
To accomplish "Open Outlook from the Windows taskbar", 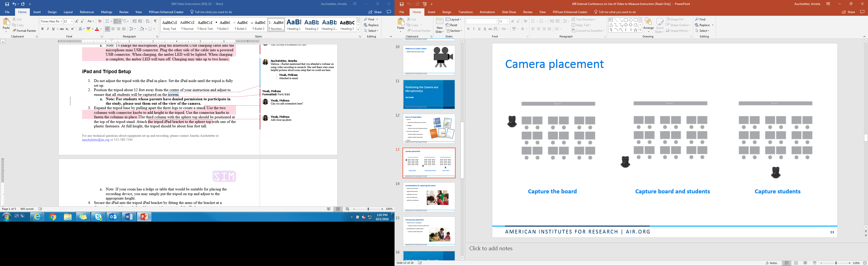I will click(113, 217).
